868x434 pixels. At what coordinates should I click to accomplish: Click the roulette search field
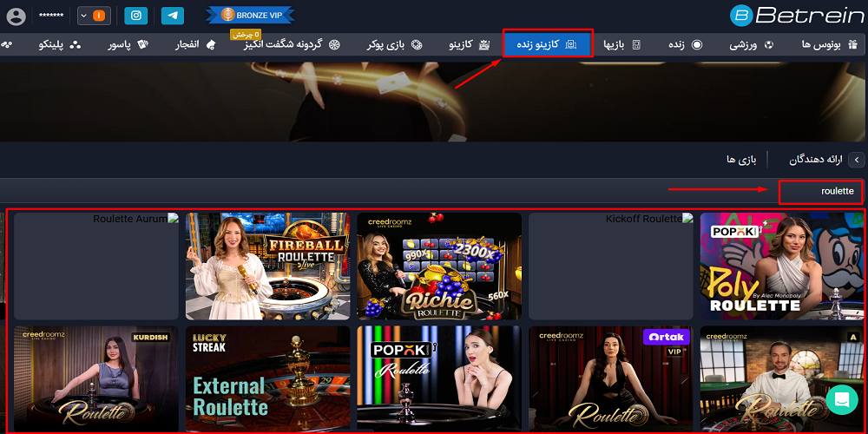[820, 191]
